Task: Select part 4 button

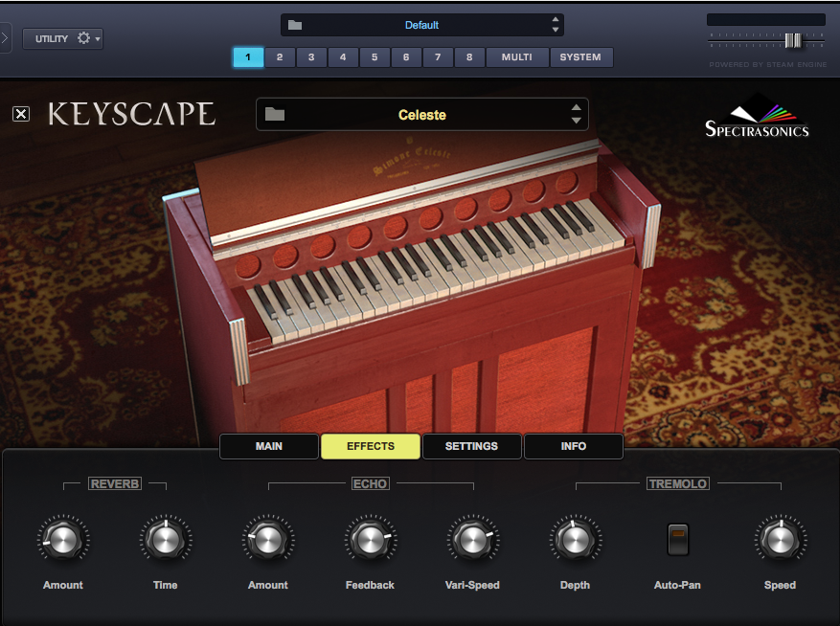Action: pos(343,56)
